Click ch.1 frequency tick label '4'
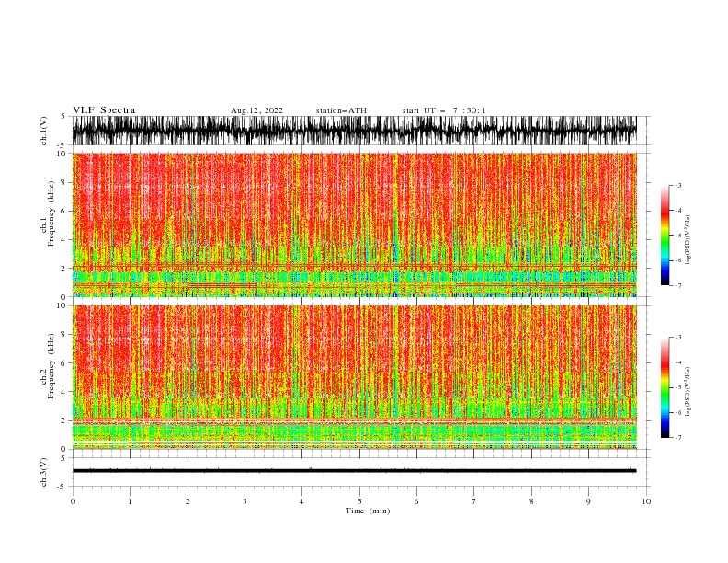Image resolution: width=728 pixels, height=563 pixels. (x=64, y=240)
